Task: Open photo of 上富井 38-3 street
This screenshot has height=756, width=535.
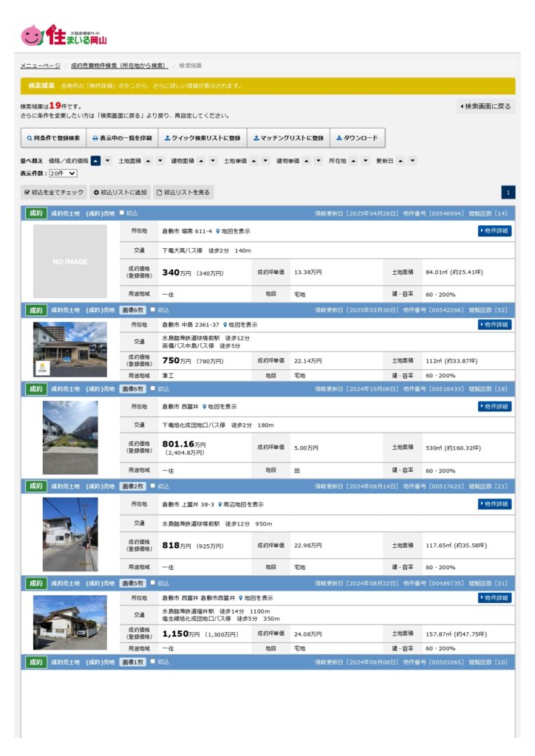Action: 70,535
